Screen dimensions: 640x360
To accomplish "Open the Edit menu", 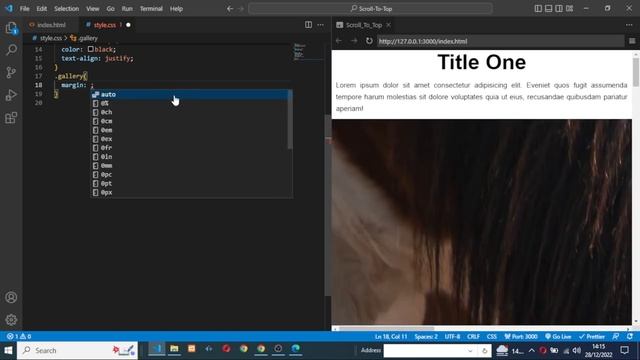I will [42, 9].
